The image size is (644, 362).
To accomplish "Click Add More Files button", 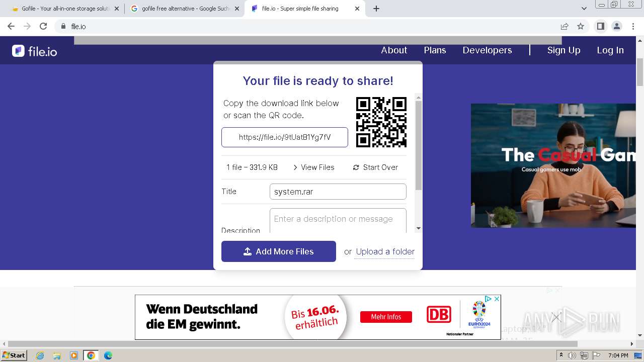I will pyautogui.click(x=279, y=251).
